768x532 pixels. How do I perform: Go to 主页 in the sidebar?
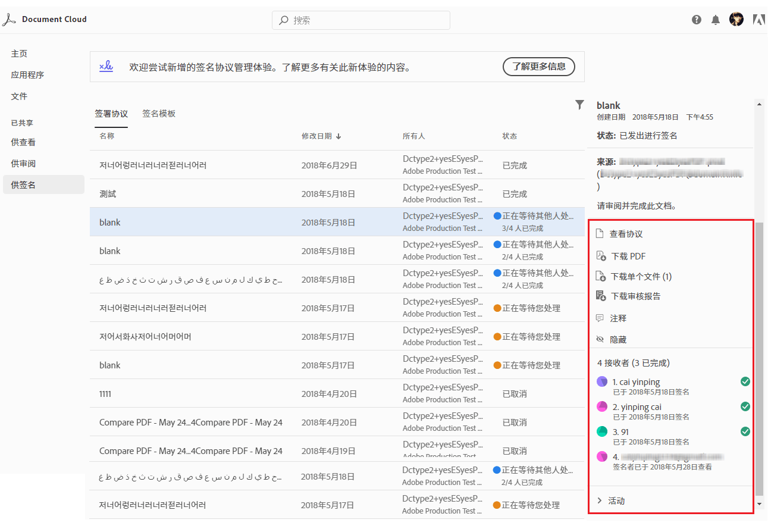tap(19, 54)
